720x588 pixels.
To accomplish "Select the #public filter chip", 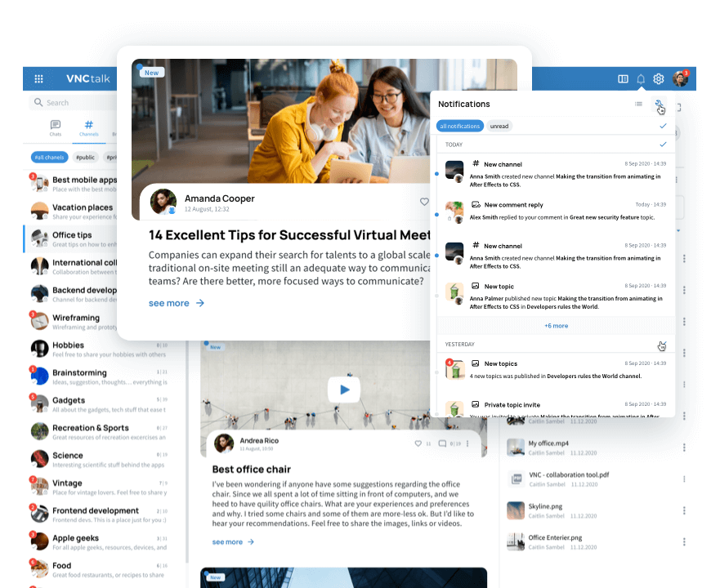I will [x=85, y=157].
